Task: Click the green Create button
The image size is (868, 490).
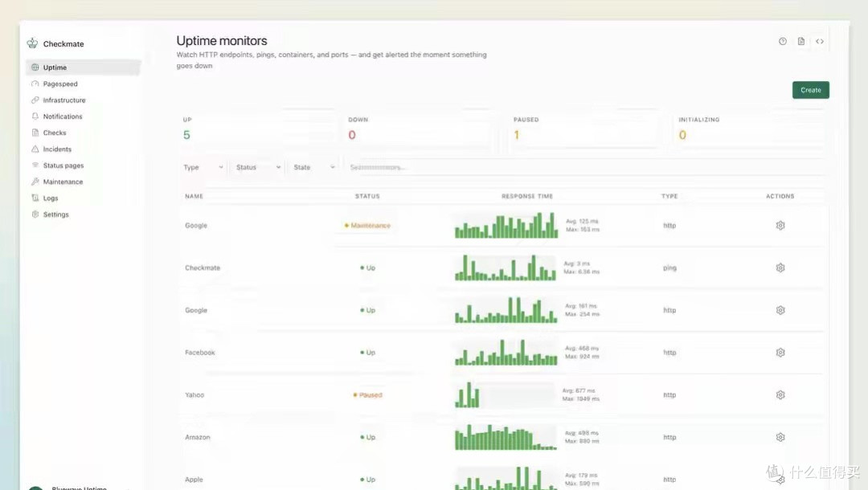Action: pyautogui.click(x=810, y=90)
